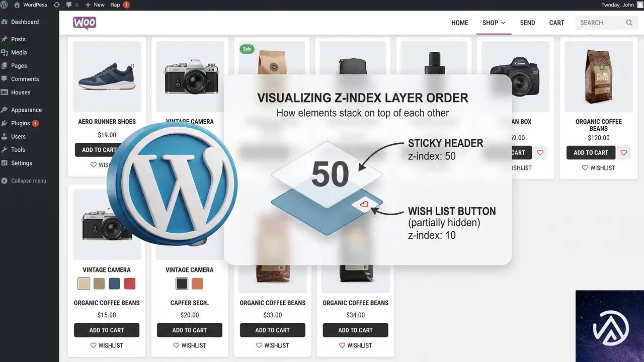Image resolution: width=644 pixels, height=362 pixels.
Task: Click the heart button on Canon camera card
Action: click(540, 153)
